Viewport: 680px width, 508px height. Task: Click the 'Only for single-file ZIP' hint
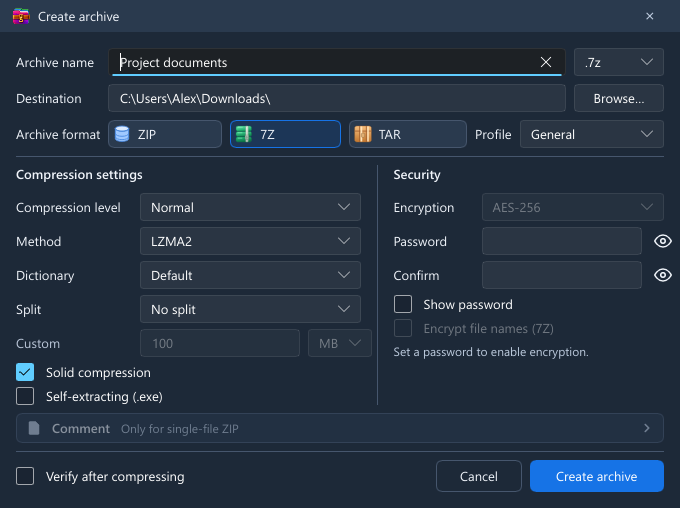pyautogui.click(x=180, y=429)
